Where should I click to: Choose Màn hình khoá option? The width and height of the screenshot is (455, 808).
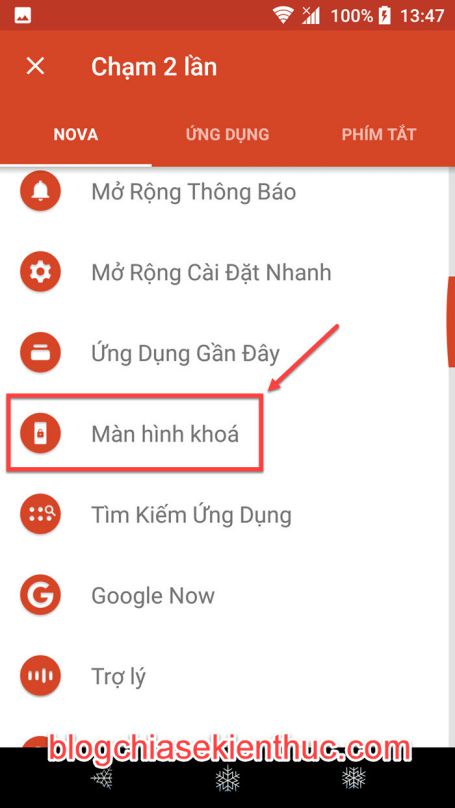tap(227, 433)
